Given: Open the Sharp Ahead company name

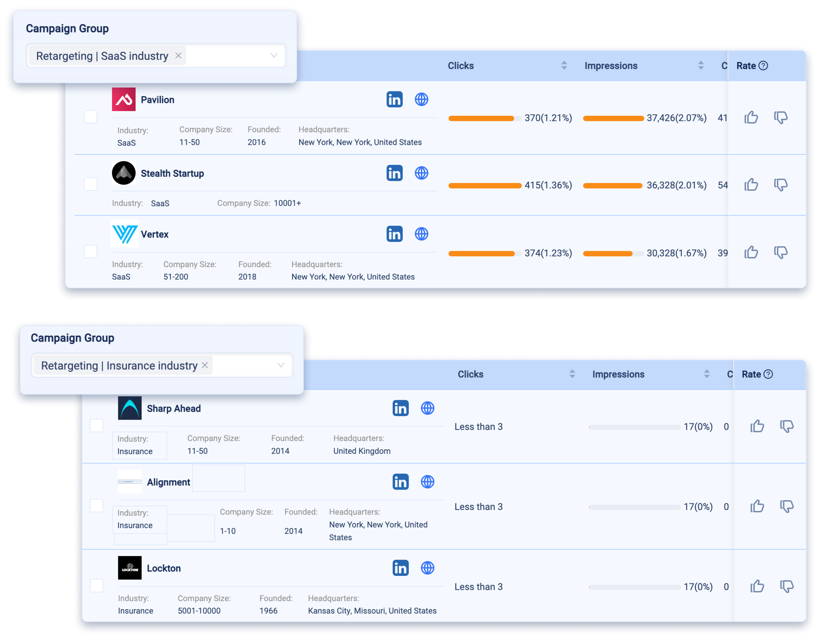Looking at the screenshot, I should (x=174, y=408).
